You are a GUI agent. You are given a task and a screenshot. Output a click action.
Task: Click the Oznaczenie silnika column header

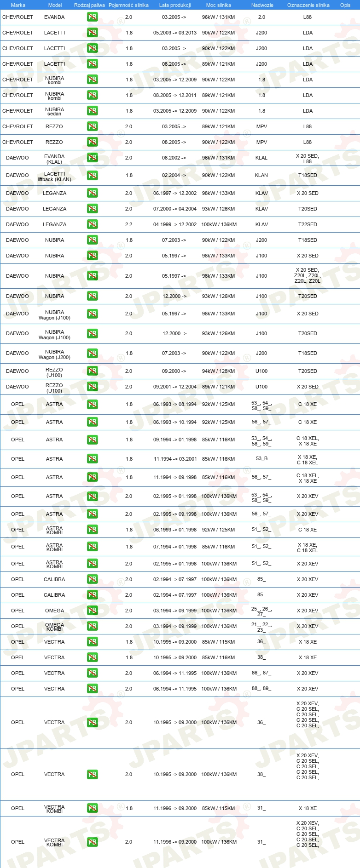(308, 5)
